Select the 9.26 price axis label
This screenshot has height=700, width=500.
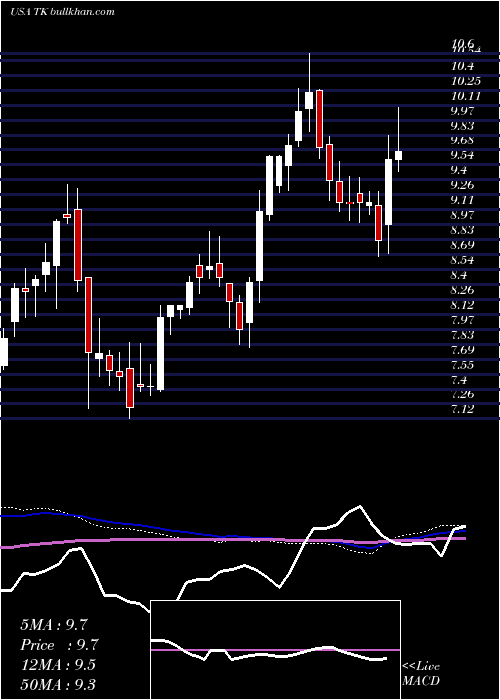[x=462, y=185]
